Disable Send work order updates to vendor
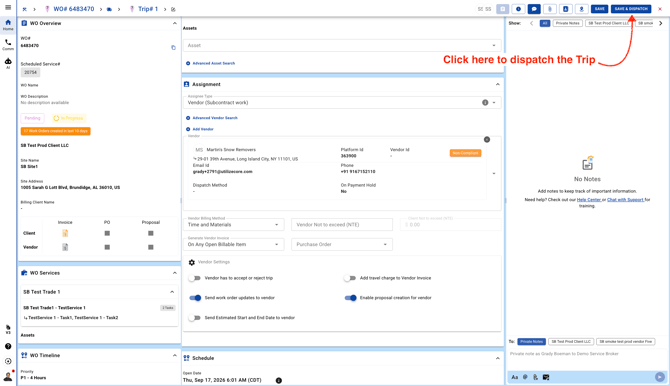The height and width of the screenshot is (386, 670). (195, 298)
